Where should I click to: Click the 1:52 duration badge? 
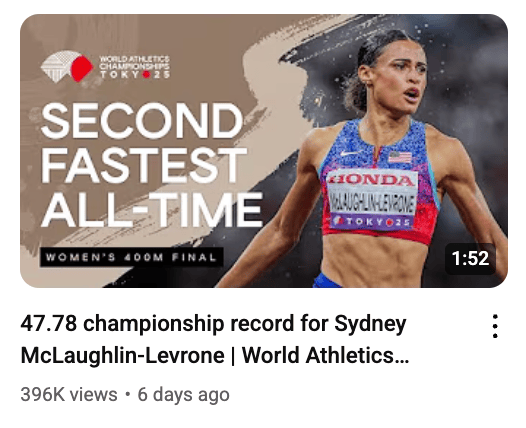coord(470,258)
